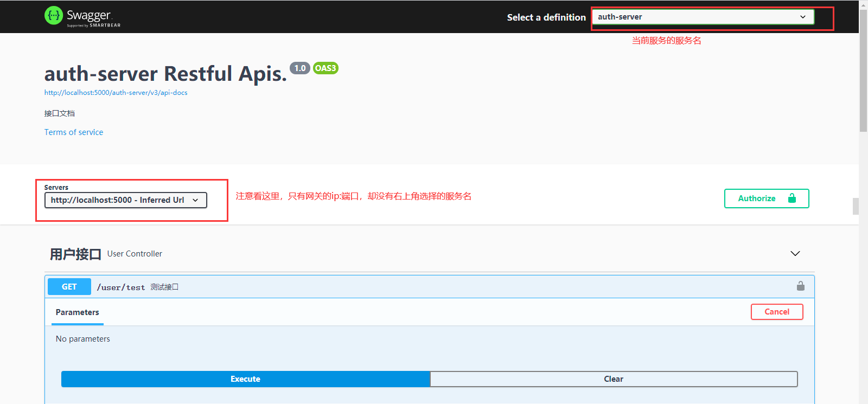
Task: Click the page vertical scrollbar thumb
Action: 863,70
